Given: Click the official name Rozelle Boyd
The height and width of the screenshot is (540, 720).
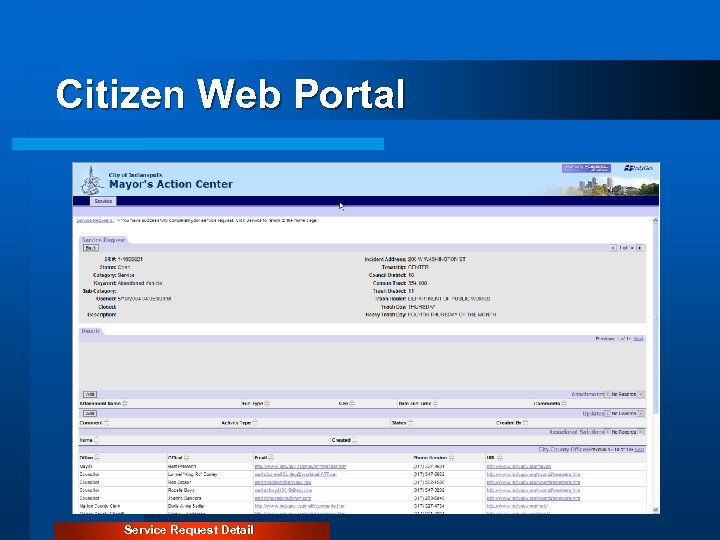Looking at the screenshot, I should pos(182,490).
